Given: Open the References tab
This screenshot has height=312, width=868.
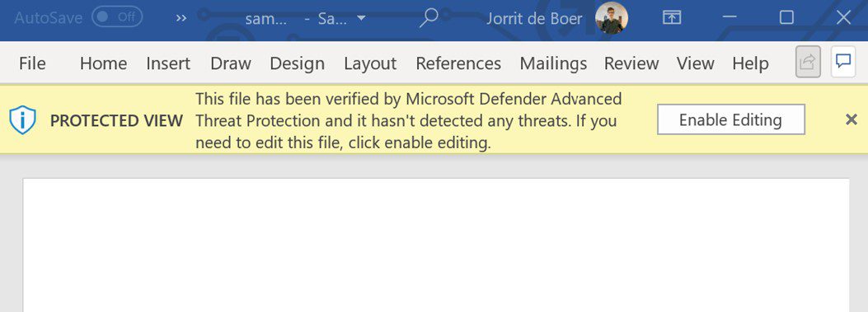Looking at the screenshot, I should pos(458,63).
